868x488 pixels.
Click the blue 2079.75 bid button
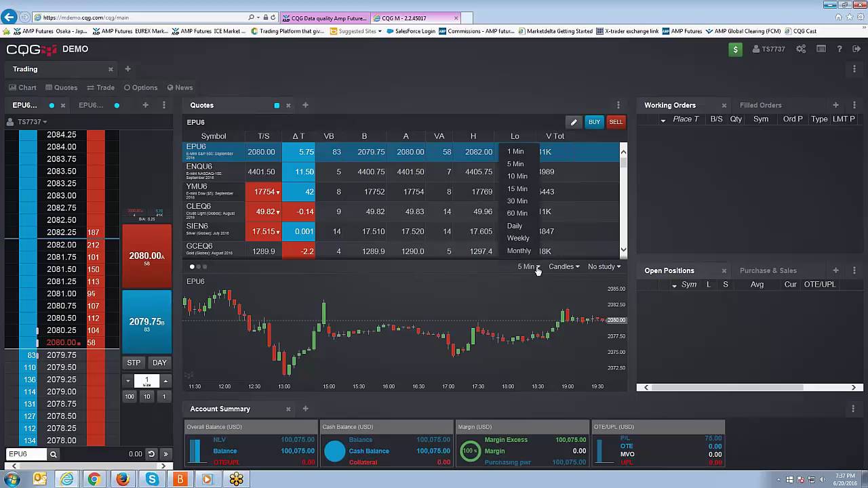(146, 322)
